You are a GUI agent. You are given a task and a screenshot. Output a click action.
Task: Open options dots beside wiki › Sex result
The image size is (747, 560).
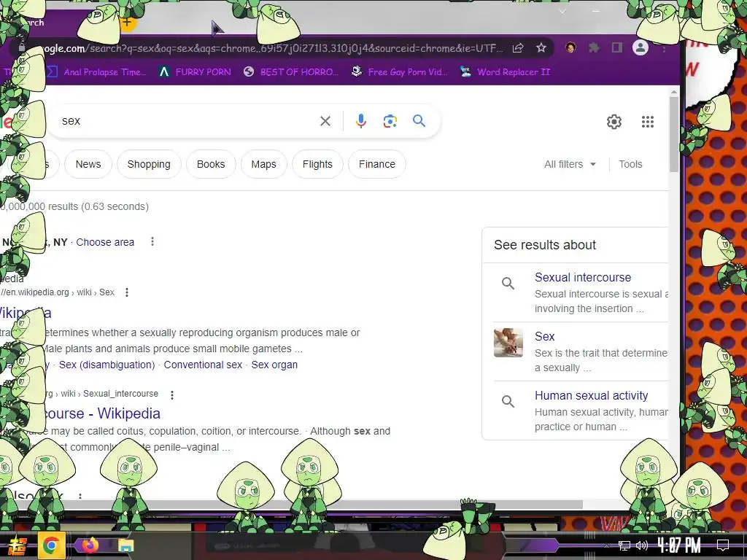pyautogui.click(x=127, y=292)
